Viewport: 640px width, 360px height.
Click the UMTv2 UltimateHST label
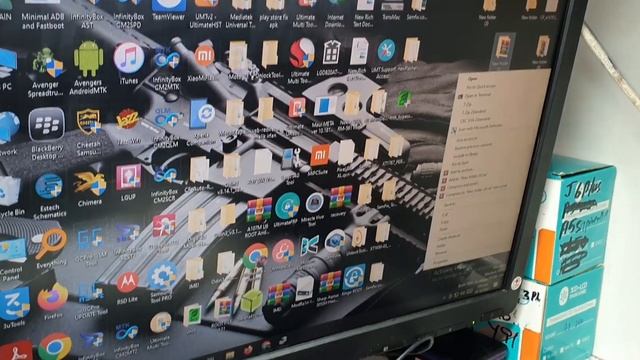[206, 21]
